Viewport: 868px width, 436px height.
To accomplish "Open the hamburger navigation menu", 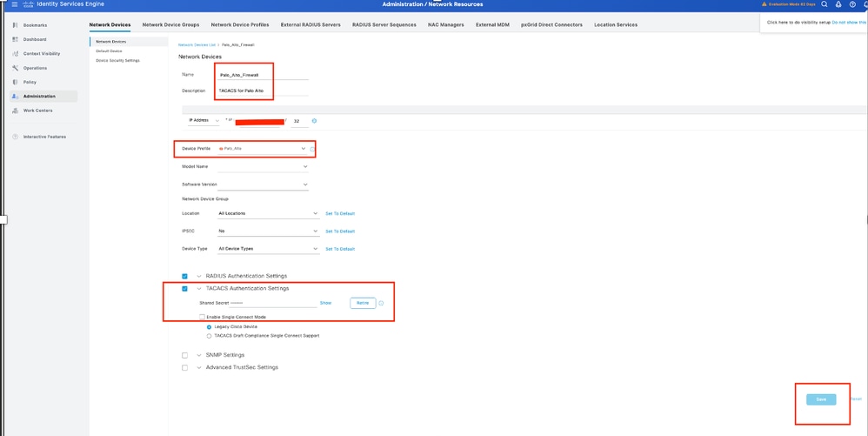I will 15,3.
